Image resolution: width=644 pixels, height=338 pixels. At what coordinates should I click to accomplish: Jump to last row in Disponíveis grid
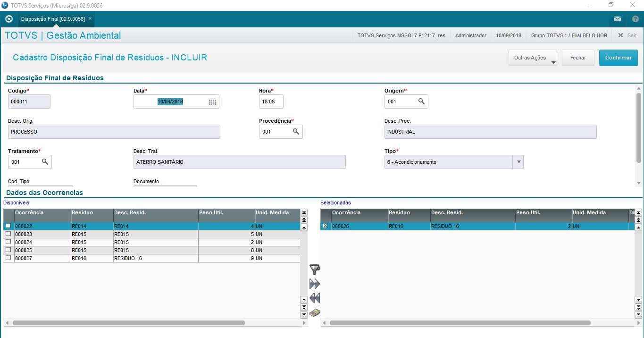pyautogui.click(x=304, y=314)
